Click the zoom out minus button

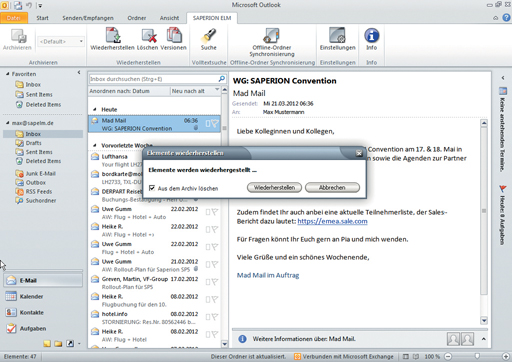click(448, 356)
